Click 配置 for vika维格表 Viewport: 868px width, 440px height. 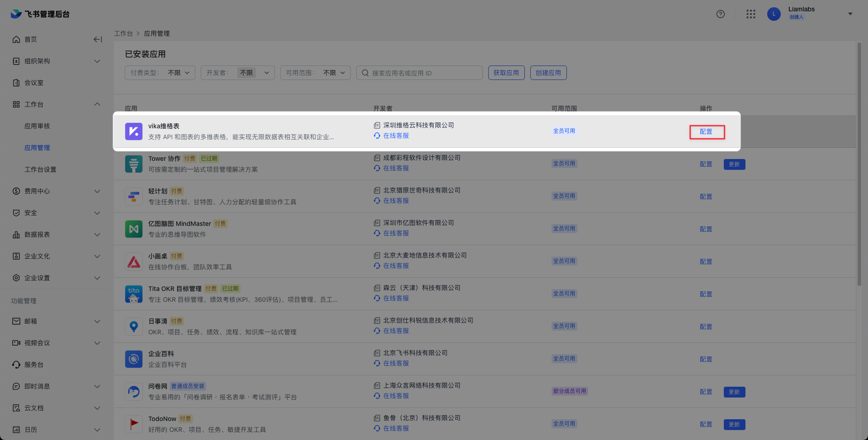tap(706, 132)
